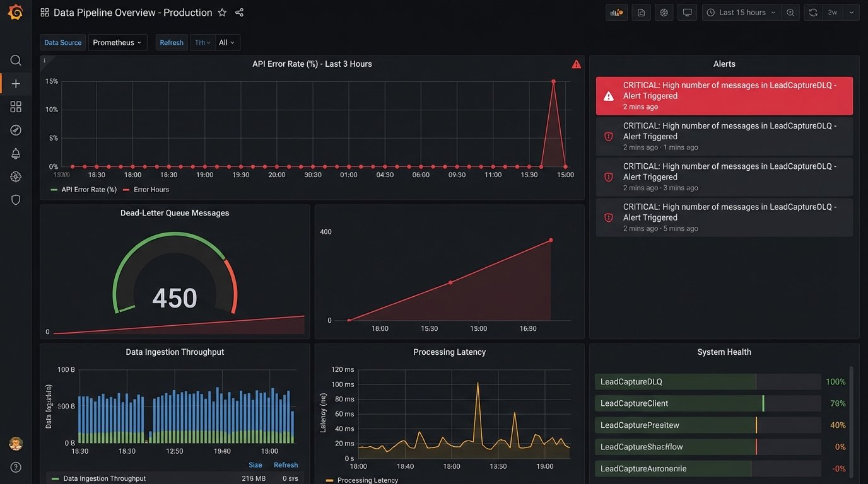The width and height of the screenshot is (868, 484).
Task: Open dashboard settings gear in top bar
Action: tap(664, 13)
